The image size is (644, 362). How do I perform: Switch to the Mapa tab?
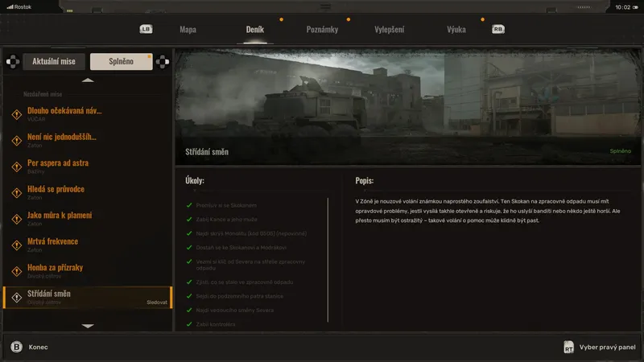188,30
